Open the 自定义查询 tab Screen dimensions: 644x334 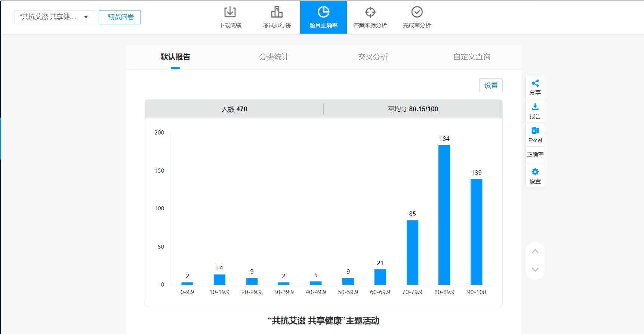pyautogui.click(x=472, y=57)
